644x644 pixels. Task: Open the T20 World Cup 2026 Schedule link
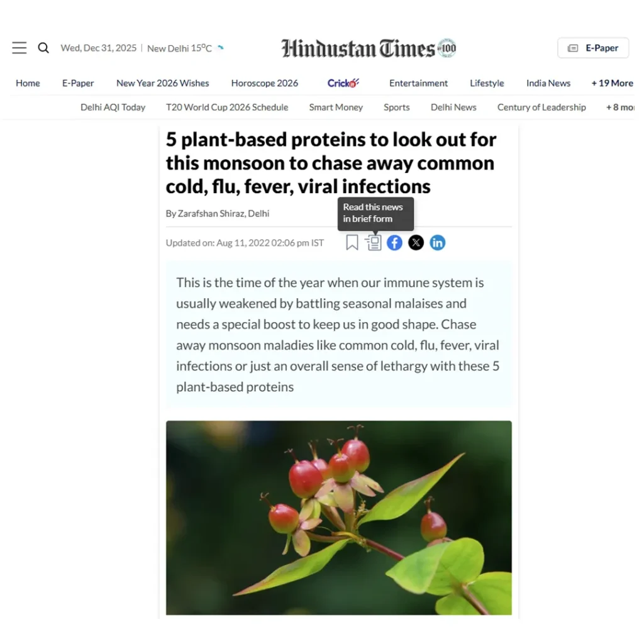pos(227,107)
